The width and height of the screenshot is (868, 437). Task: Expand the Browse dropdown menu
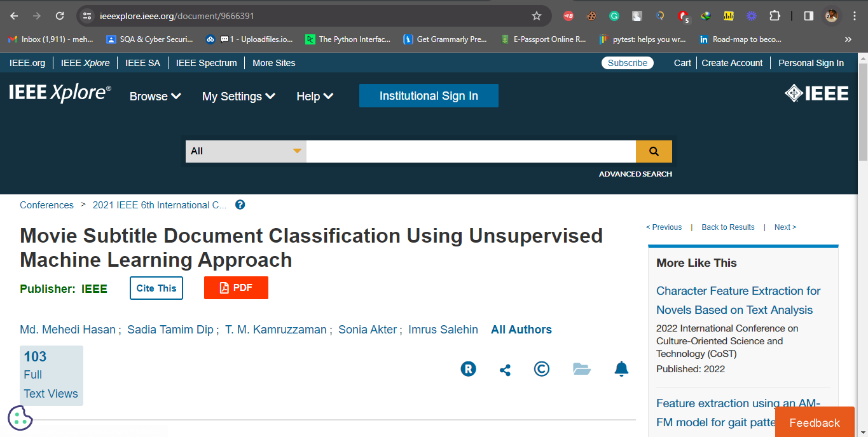[155, 97]
